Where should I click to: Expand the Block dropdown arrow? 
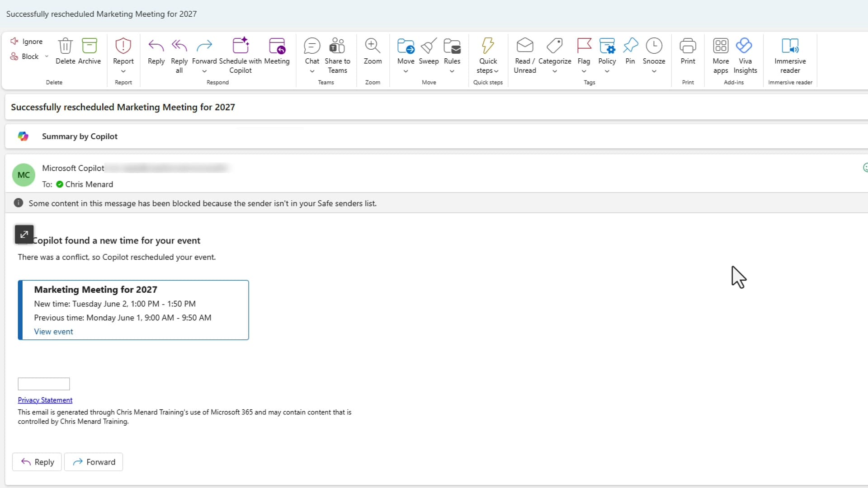47,56
